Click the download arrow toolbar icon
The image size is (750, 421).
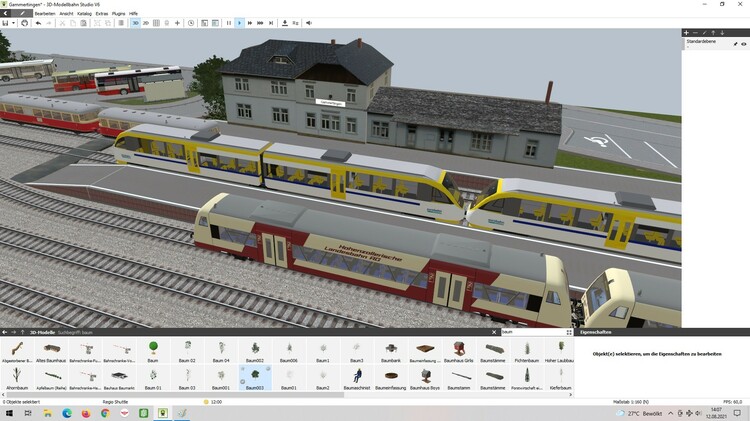[285, 23]
